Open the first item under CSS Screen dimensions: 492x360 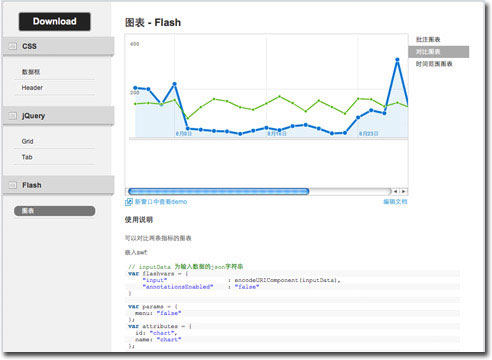(31, 72)
